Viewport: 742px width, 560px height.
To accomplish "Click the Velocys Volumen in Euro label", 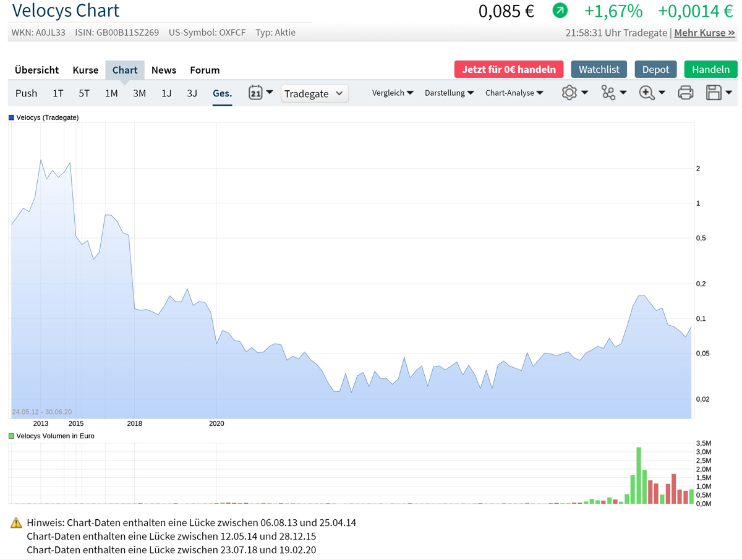I will 55,436.
